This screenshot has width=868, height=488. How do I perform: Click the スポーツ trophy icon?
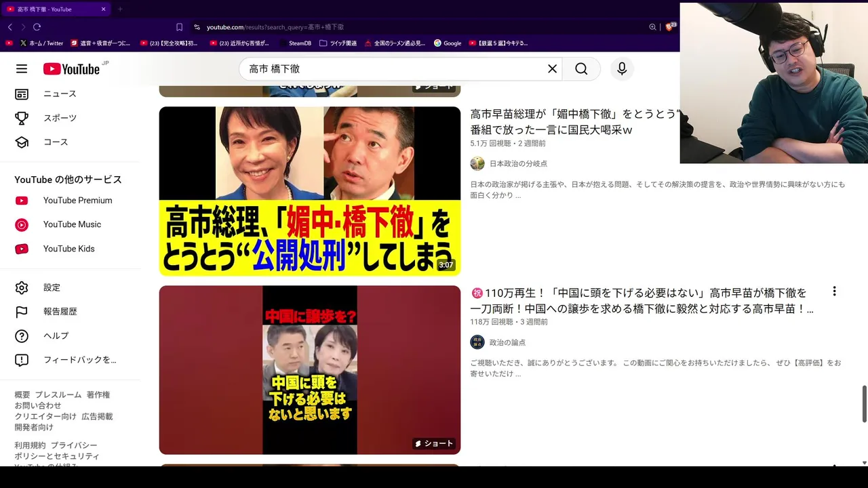[x=22, y=118]
